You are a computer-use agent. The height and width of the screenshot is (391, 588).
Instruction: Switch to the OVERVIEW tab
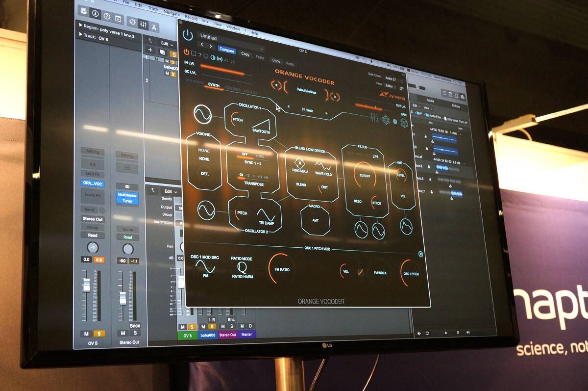[194, 82]
